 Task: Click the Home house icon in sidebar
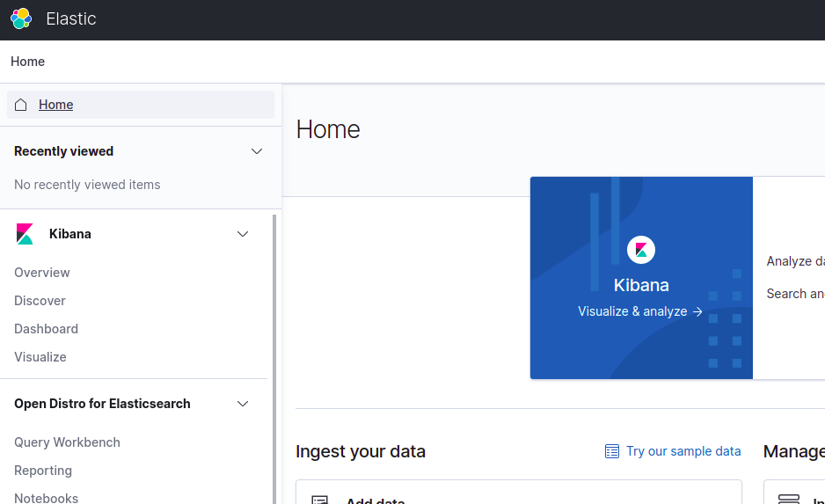coord(20,105)
